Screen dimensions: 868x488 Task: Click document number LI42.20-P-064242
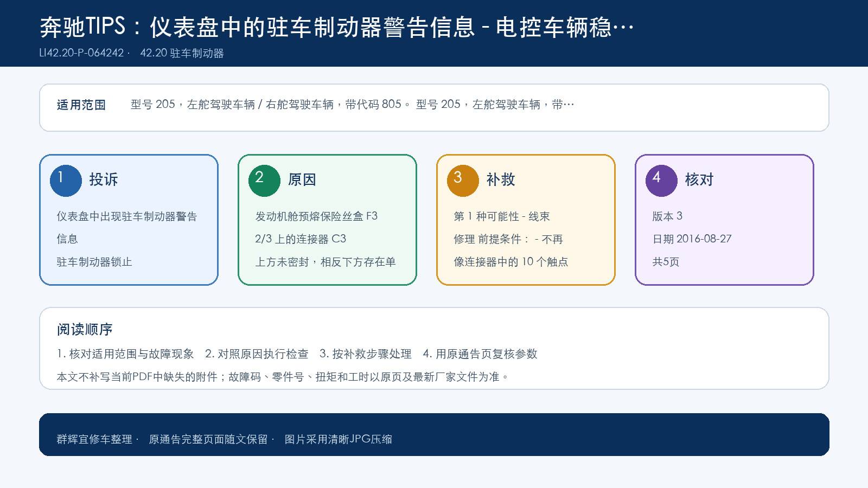coord(81,53)
